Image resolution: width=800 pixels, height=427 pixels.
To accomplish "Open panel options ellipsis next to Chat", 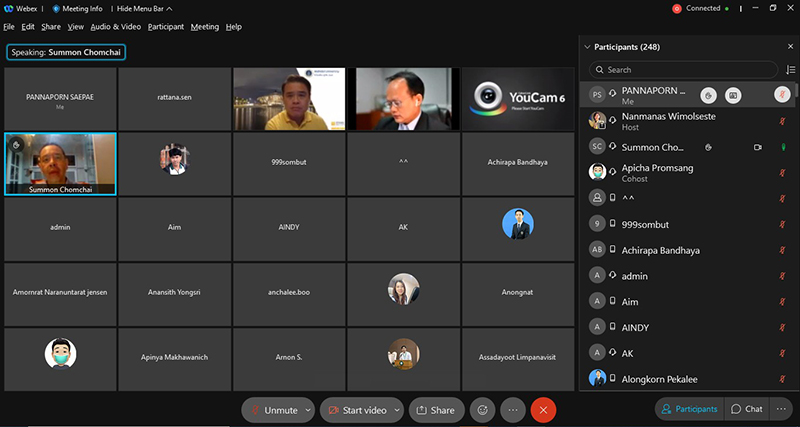I will tap(783, 409).
